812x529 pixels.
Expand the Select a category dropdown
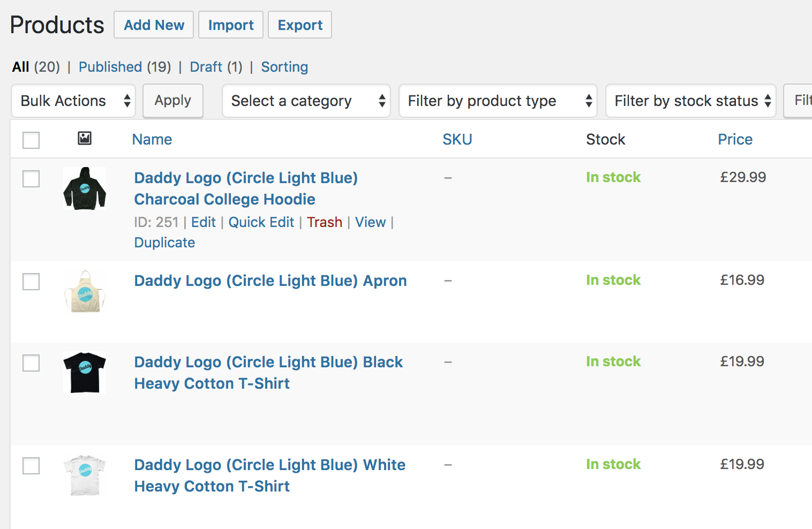(x=306, y=101)
